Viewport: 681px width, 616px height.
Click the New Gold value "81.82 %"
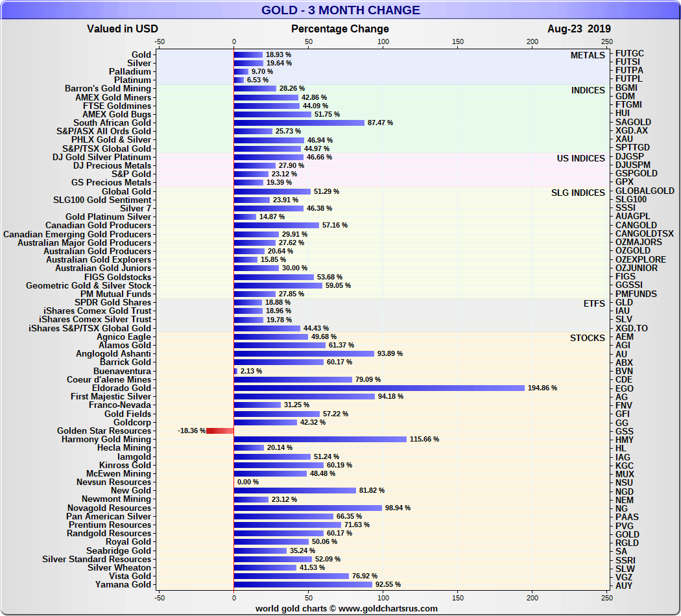[x=372, y=491]
